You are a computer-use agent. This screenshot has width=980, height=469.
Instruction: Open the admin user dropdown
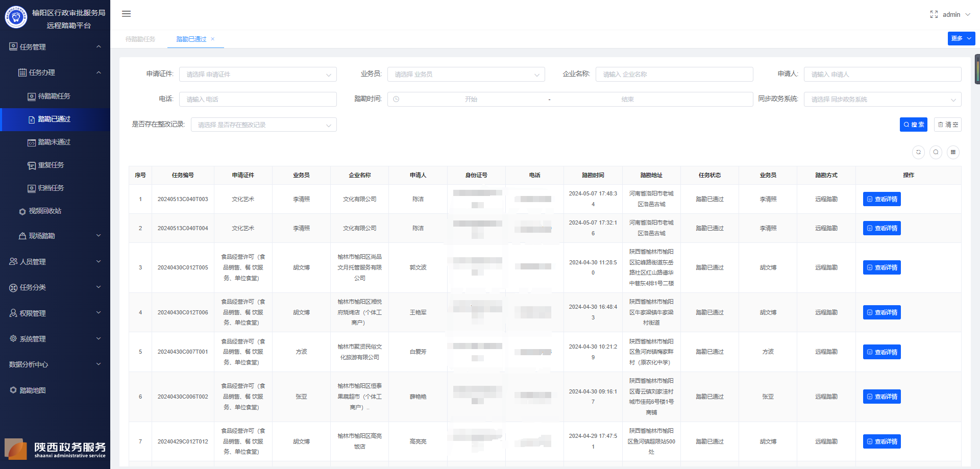956,14
